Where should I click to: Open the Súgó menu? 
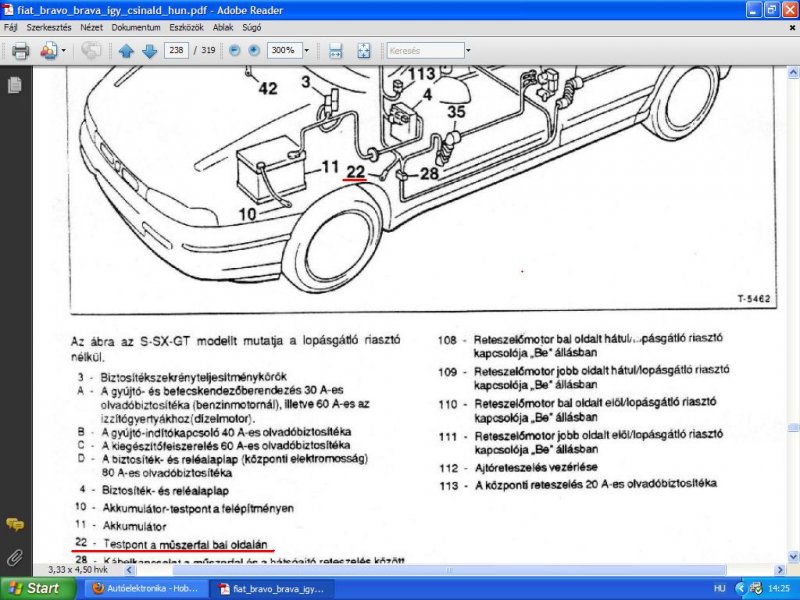pyautogui.click(x=252, y=28)
